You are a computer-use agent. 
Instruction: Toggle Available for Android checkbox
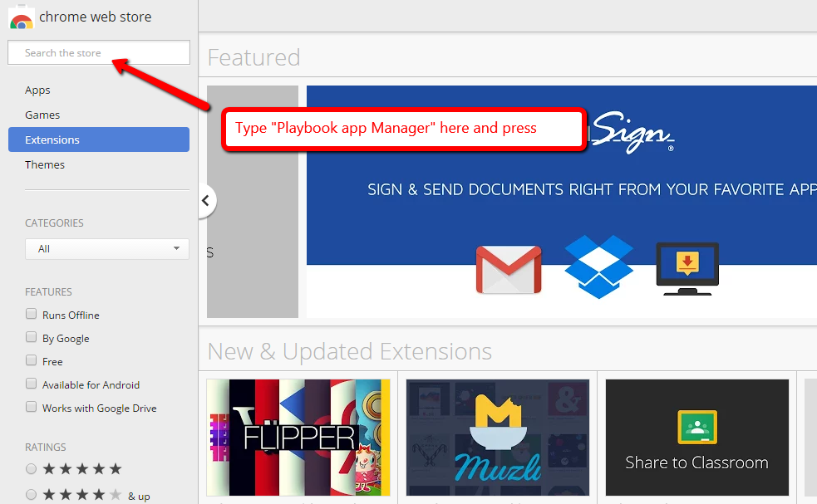[x=32, y=384]
